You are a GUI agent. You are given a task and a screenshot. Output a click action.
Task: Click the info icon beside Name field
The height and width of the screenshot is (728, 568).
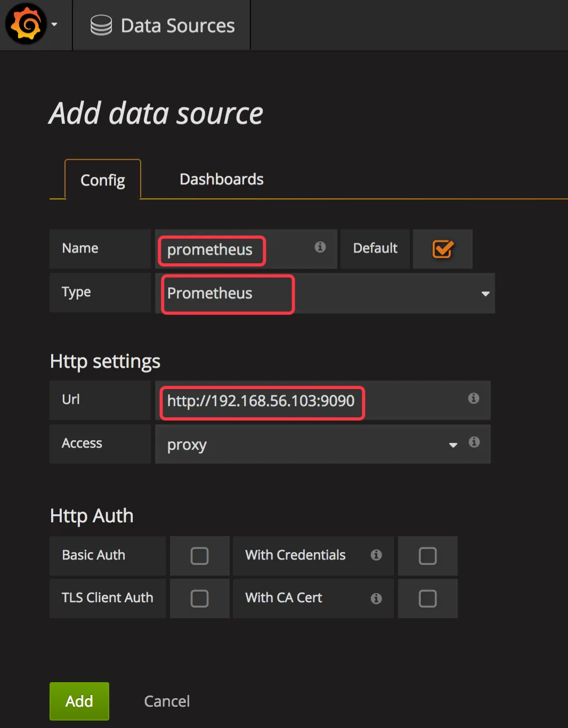pos(320,247)
